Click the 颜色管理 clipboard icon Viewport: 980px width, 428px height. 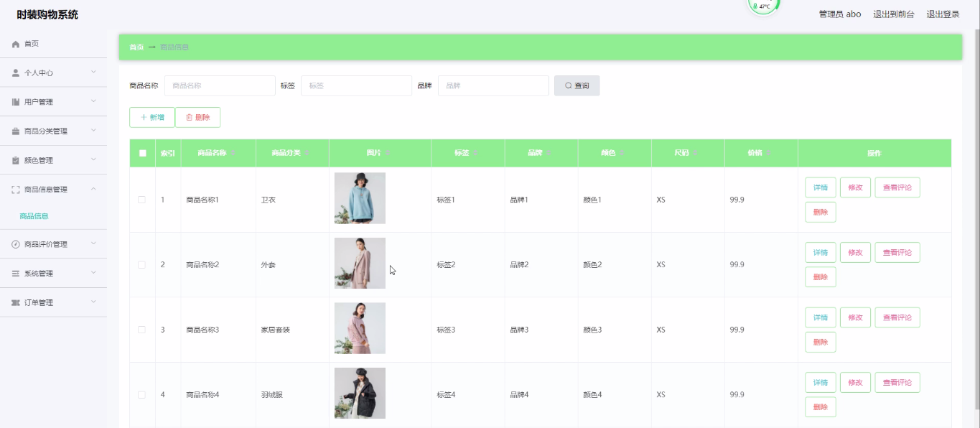16,161
